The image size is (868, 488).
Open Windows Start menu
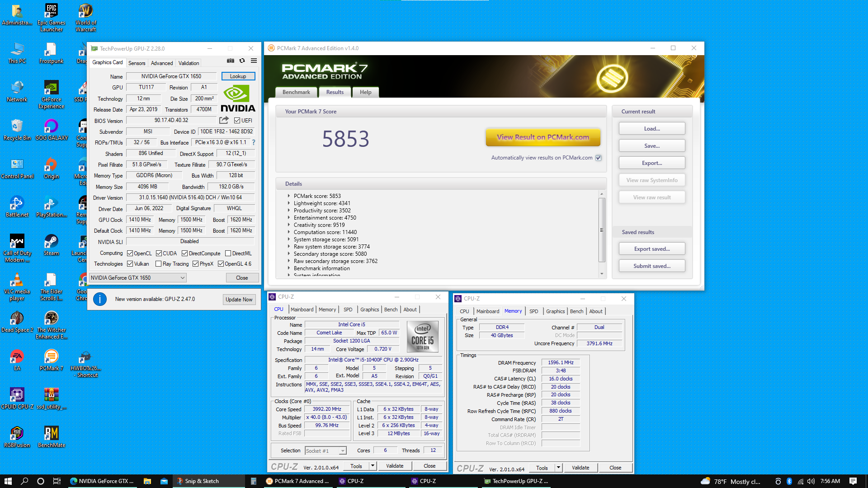coord(8,481)
